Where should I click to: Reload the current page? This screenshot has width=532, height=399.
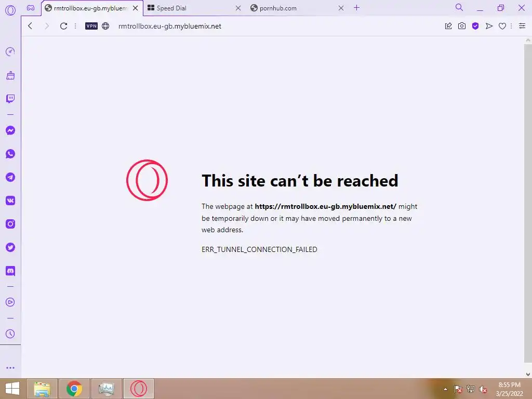pyautogui.click(x=63, y=26)
